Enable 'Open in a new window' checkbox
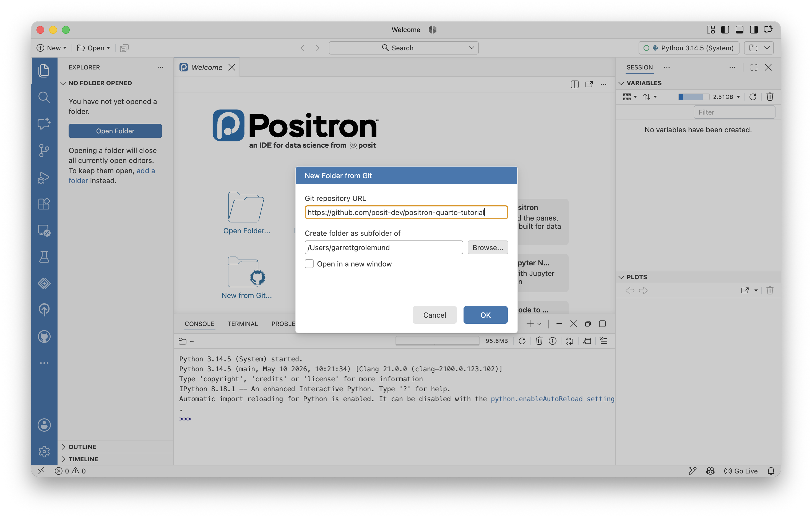812x518 pixels. tap(309, 264)
